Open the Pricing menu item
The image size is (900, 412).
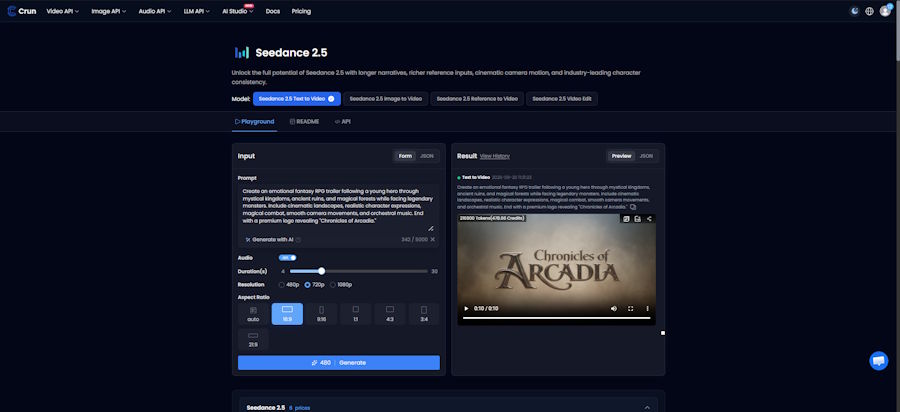[x=301, y=11]
